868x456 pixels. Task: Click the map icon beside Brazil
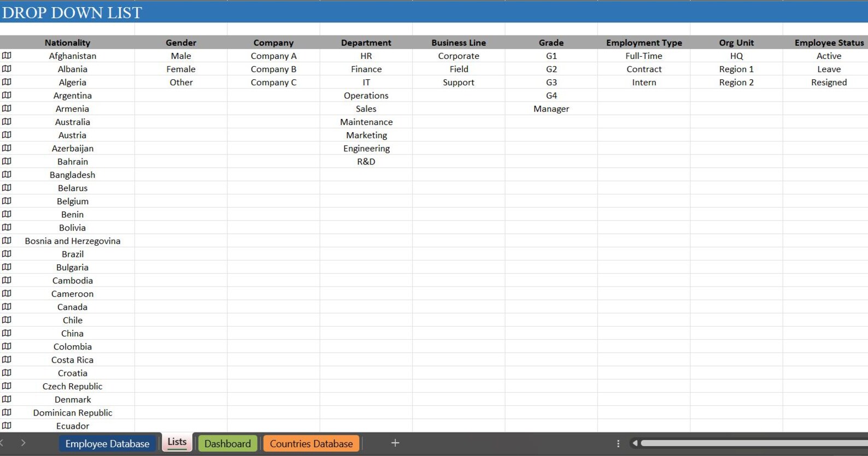click(7, 254)
